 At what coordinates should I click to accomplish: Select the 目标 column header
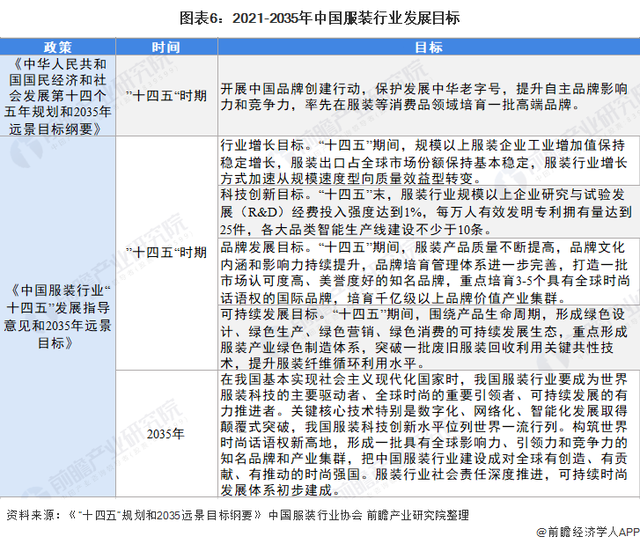(x=429, y=47)
